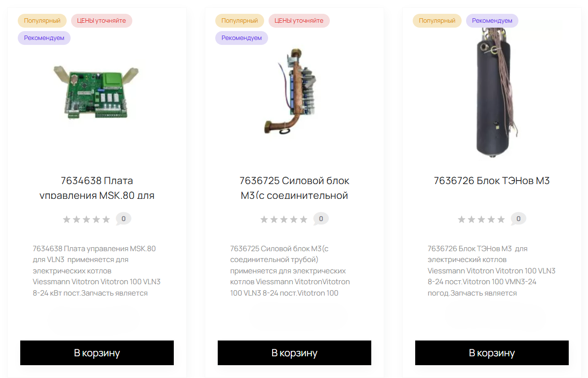
Task: Click the Рекомендуем badge on the third card
Action: pos(492,21)
